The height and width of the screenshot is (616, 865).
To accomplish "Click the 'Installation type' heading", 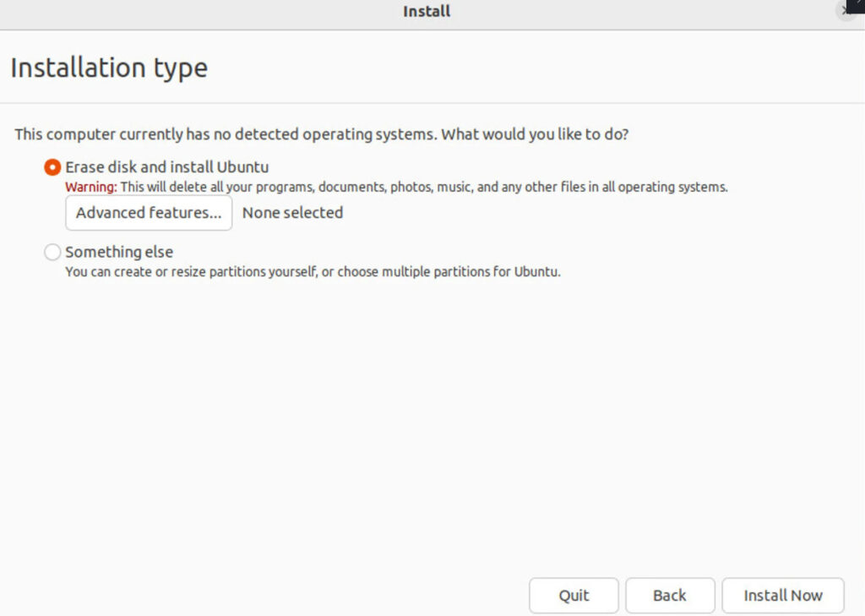I will point(109,68).
